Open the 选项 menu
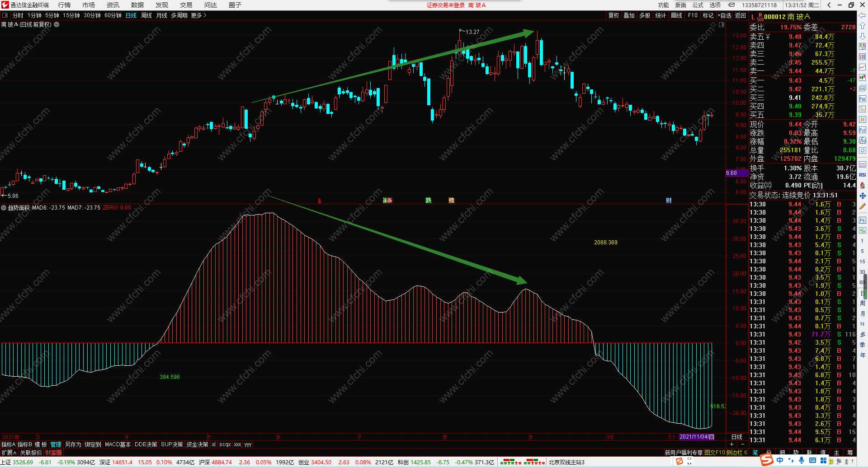This screenshot has width=868, height=467. [715, 5]
